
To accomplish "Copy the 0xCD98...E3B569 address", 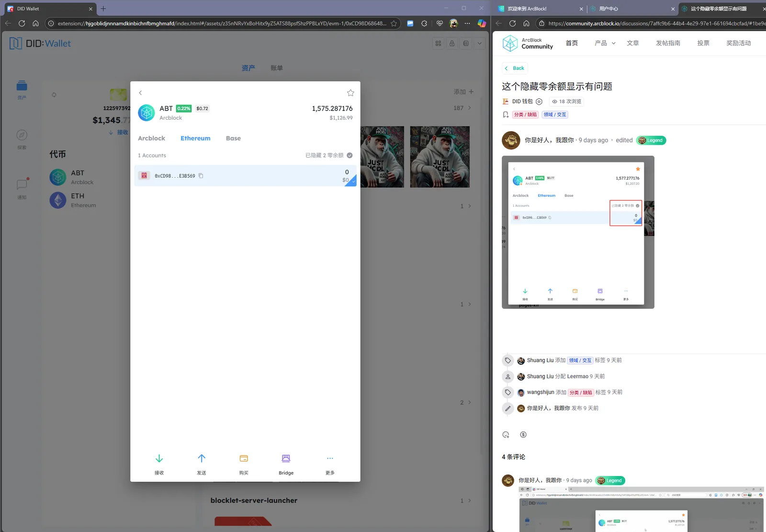I will 201,176.
